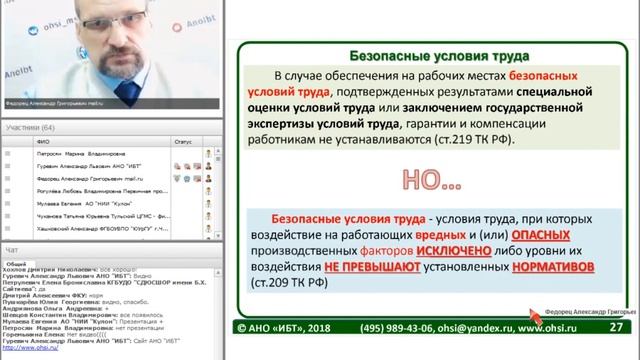Tick the checkbox beside Чуканова Татьяна Юрьевна
The height and width of the screenshot is (360, 640).
8,216
